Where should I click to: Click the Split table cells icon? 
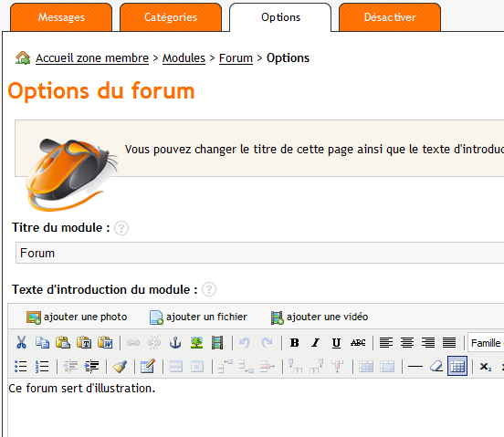click(366, 367)
